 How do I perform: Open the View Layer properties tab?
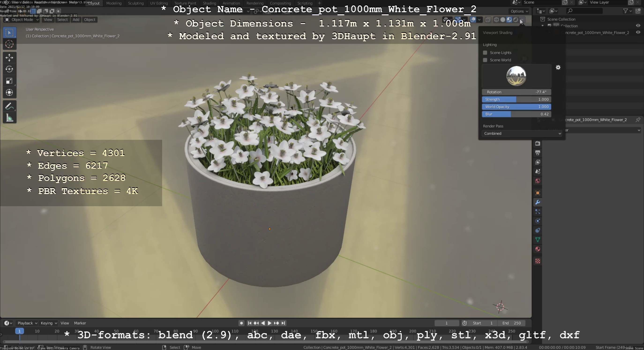(x=538, y=162)
